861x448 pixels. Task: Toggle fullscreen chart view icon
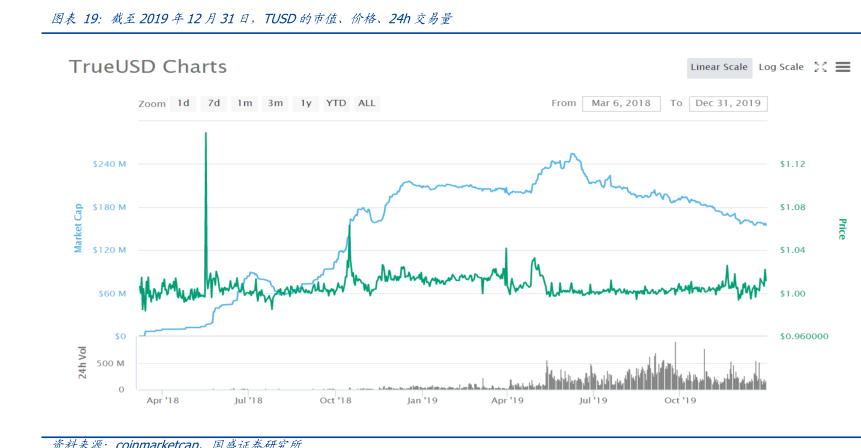[820, 67]
